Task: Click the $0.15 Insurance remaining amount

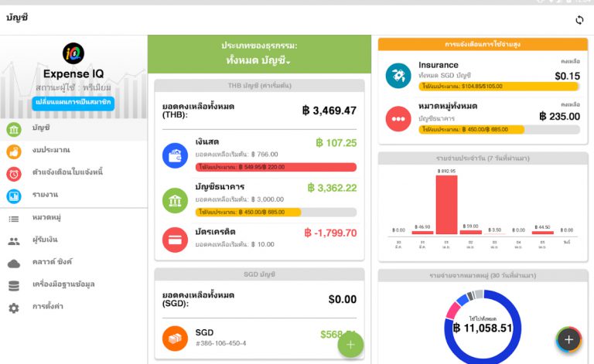Action: (567, 76)
